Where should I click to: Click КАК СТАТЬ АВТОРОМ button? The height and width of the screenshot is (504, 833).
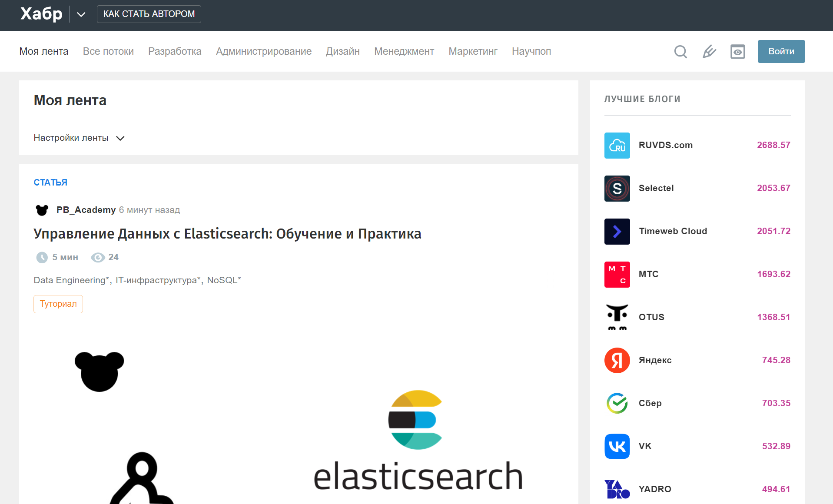pyautogui.click(x=149, y=14)
